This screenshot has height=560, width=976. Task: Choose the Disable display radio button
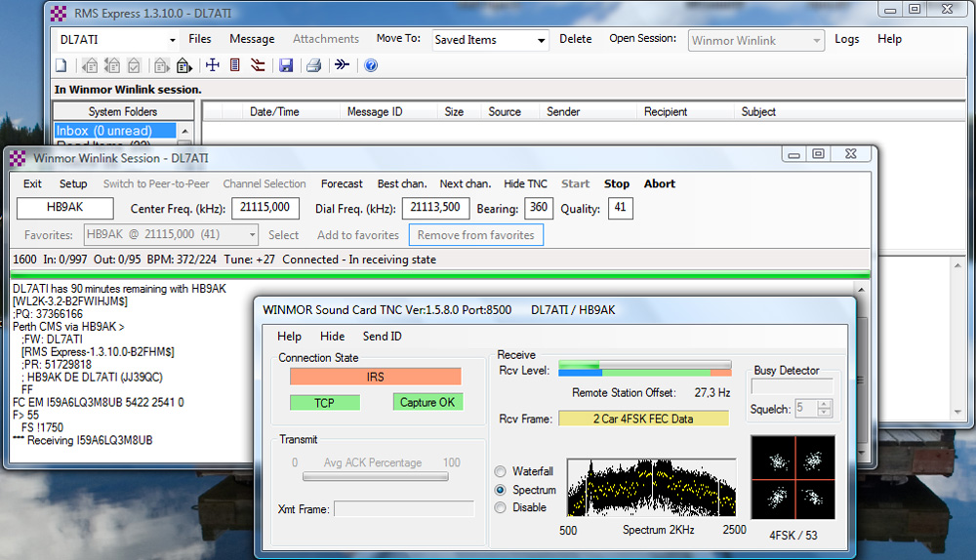point(501,507)
